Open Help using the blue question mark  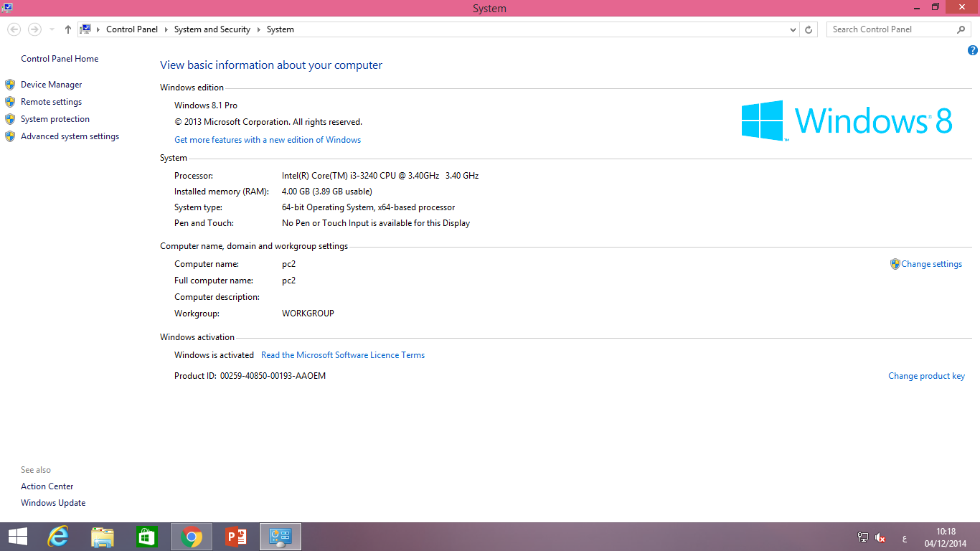(x=973, y=50)
